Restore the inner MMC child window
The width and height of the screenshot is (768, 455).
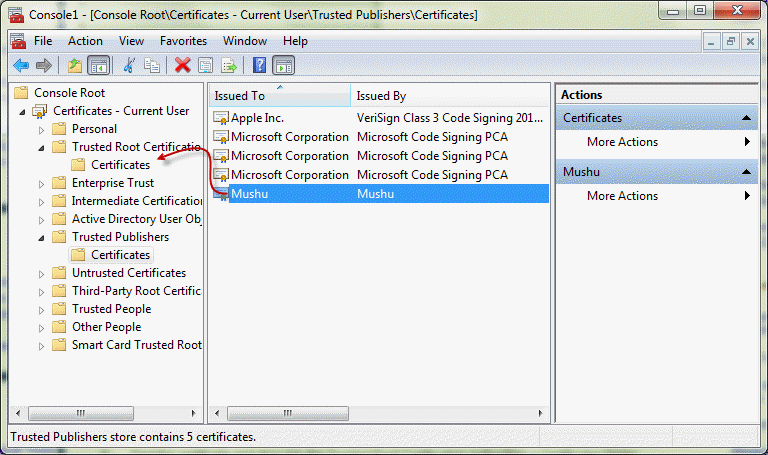click(730, 42)
